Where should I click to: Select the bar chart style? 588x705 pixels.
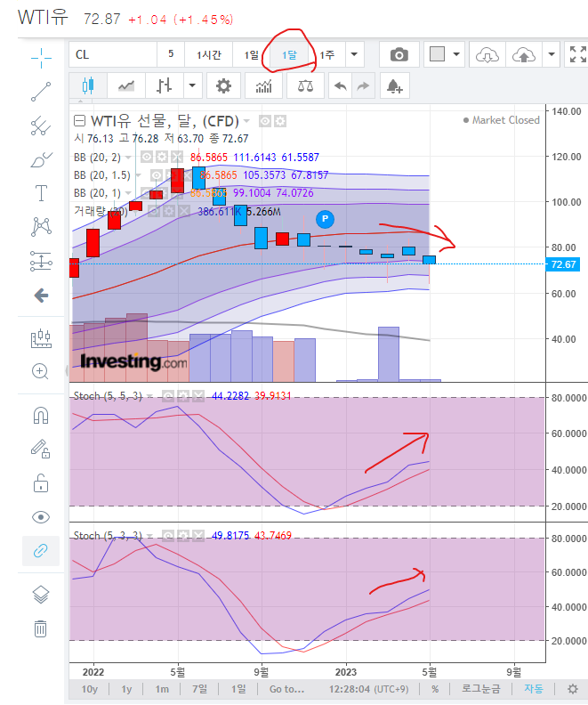pyautogui.click(x=165, y=85)
